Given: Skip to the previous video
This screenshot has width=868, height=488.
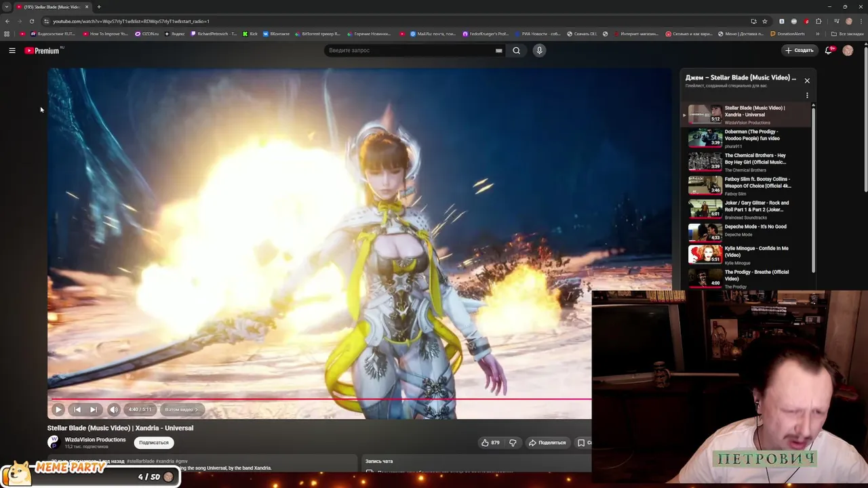Looking at the screenshot, I should pyautogui.click(x=77, y=409).
